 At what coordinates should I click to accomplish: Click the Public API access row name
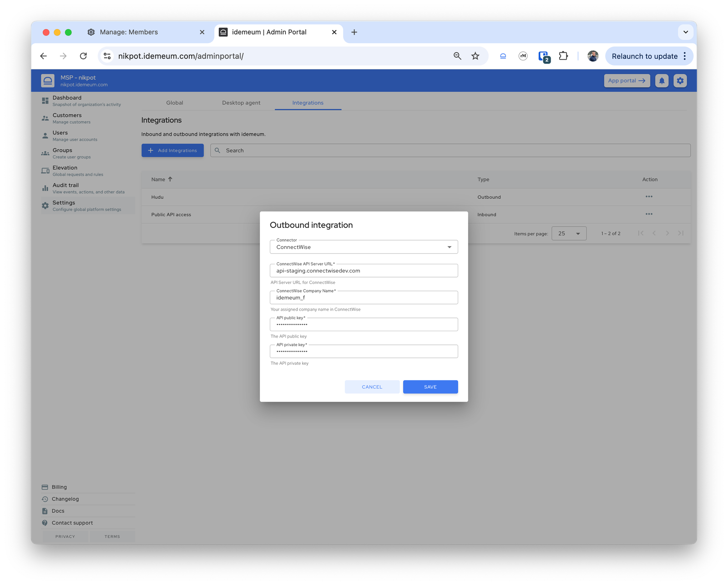click(x=171, y=215)
